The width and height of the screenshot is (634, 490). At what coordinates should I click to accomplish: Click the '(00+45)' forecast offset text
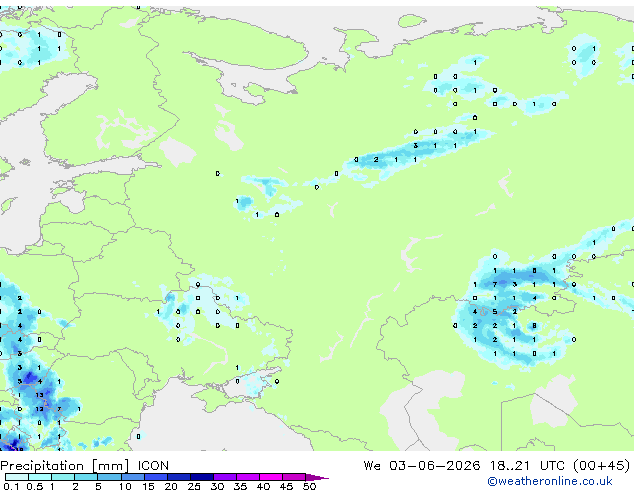[602, 466]
